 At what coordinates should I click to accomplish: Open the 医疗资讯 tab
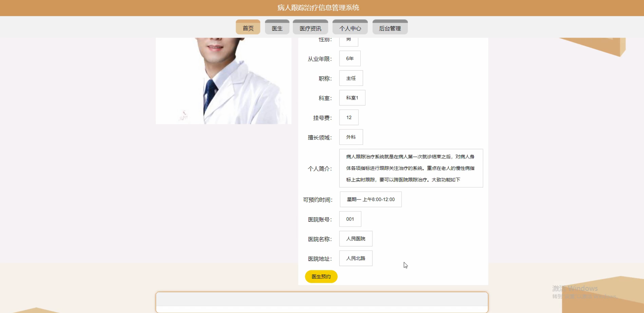(x=310, y=28)
